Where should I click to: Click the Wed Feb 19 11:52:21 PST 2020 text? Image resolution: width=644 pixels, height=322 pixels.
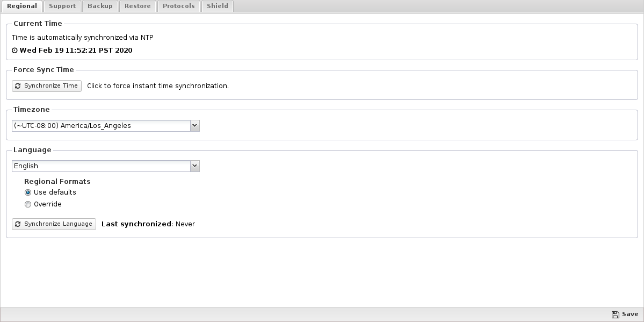coord(76,51)
